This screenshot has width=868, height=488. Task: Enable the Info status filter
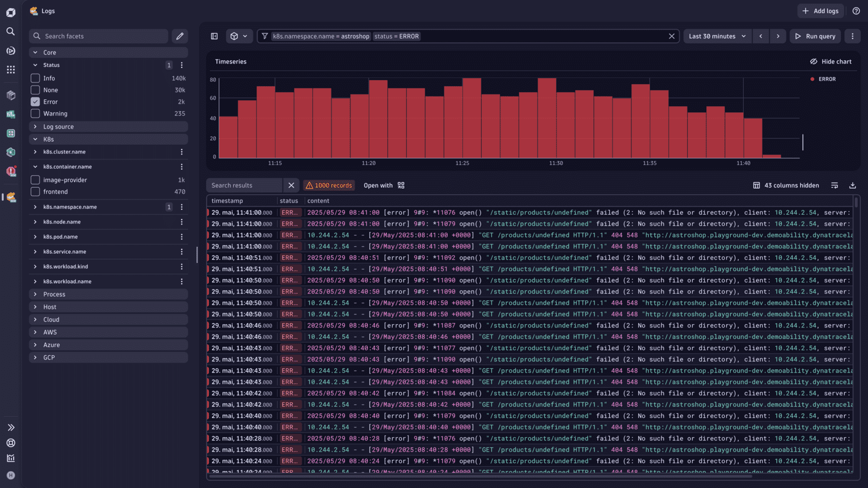click(x=35, y=78)
